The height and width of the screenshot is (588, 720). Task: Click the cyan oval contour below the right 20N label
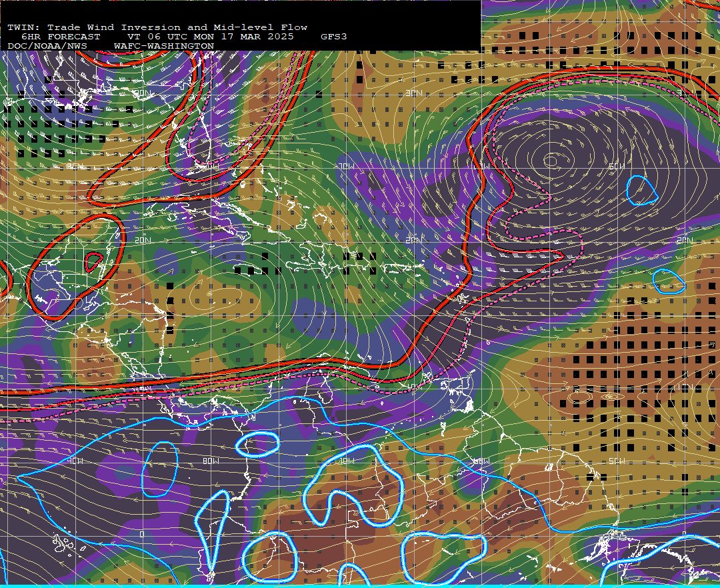pos(669,281)
